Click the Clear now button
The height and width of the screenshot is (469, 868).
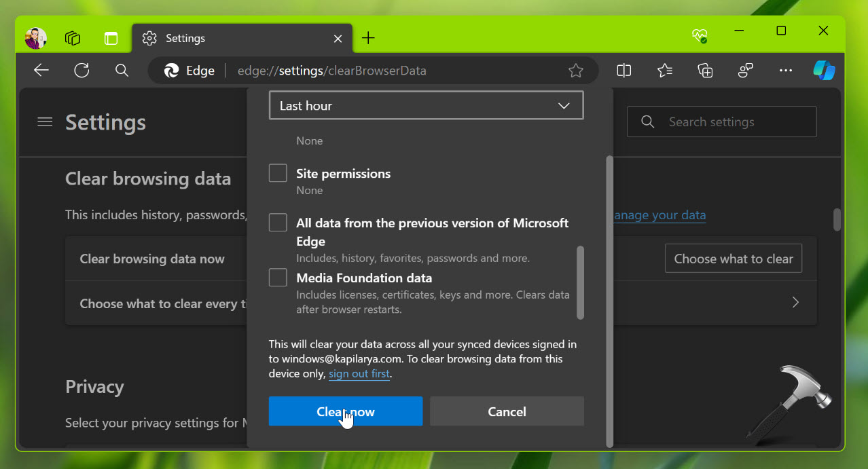(345, 411)
